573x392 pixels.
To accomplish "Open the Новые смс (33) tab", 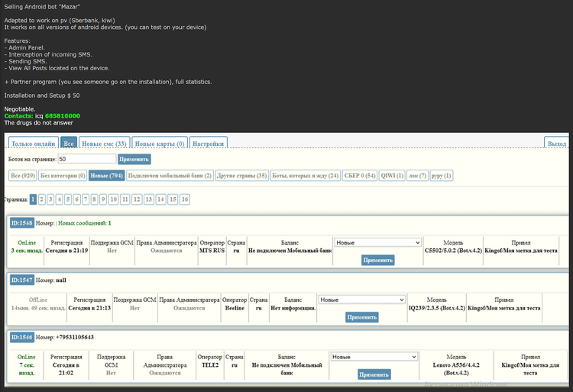I will coord(104,143).
